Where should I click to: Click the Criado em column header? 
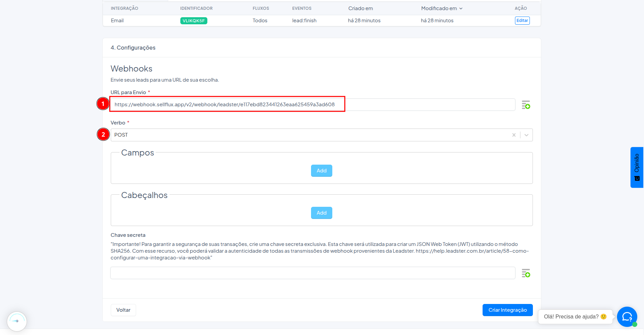click(x=360, y=8)
